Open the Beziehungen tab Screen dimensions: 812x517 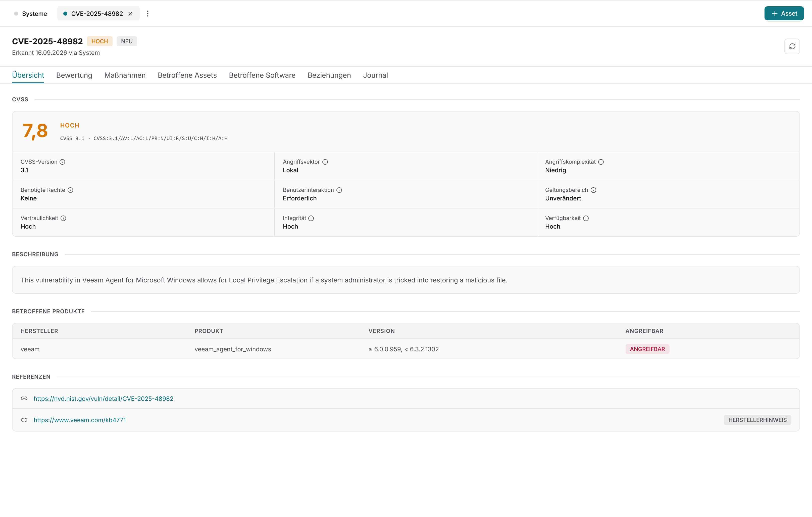[329, 75]
